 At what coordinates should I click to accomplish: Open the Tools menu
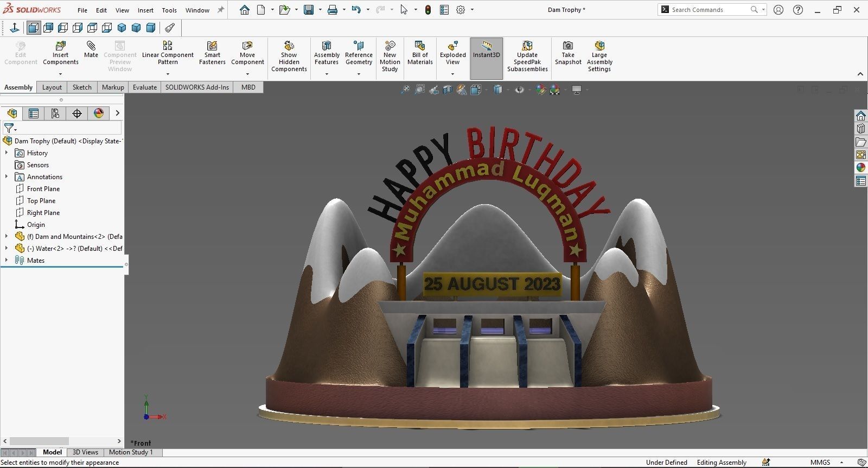pyautogui.click(x=169, y=10)
